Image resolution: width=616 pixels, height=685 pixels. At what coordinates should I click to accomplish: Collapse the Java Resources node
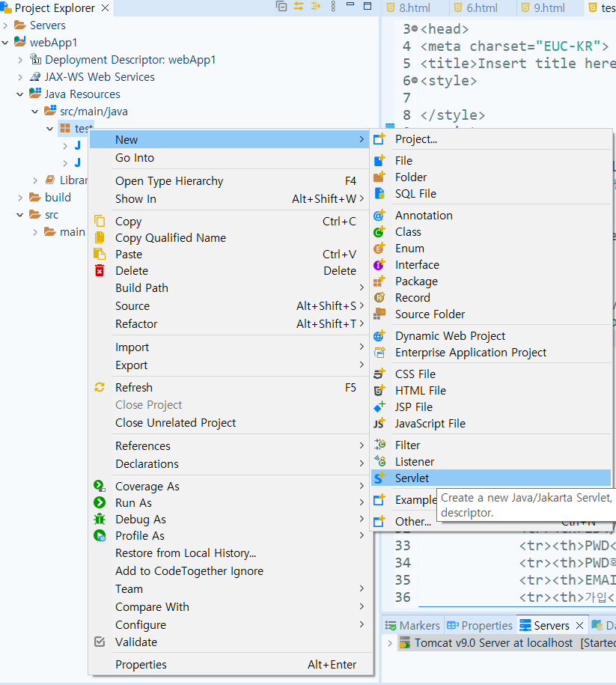click(x=20, y=94)
